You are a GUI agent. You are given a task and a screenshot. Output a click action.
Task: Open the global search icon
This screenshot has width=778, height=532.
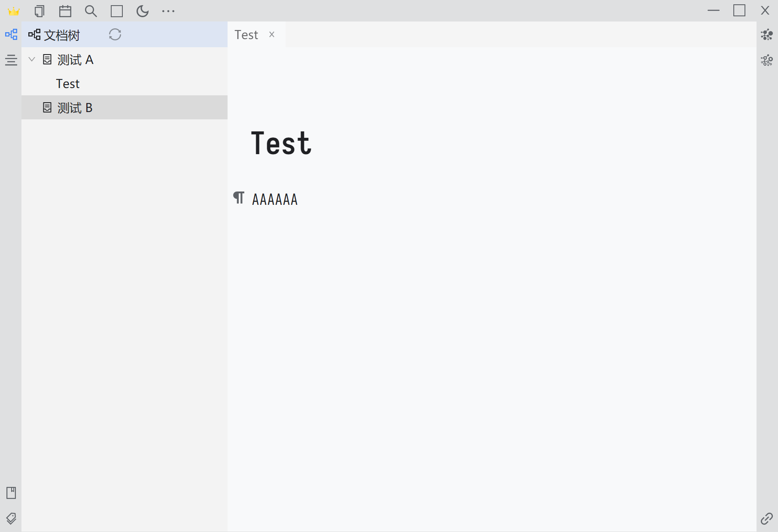point(91,11)
